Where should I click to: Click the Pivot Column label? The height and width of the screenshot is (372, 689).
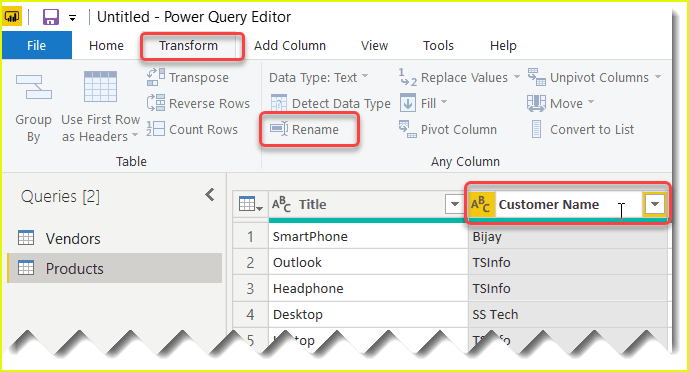click(x=459, y=130)
